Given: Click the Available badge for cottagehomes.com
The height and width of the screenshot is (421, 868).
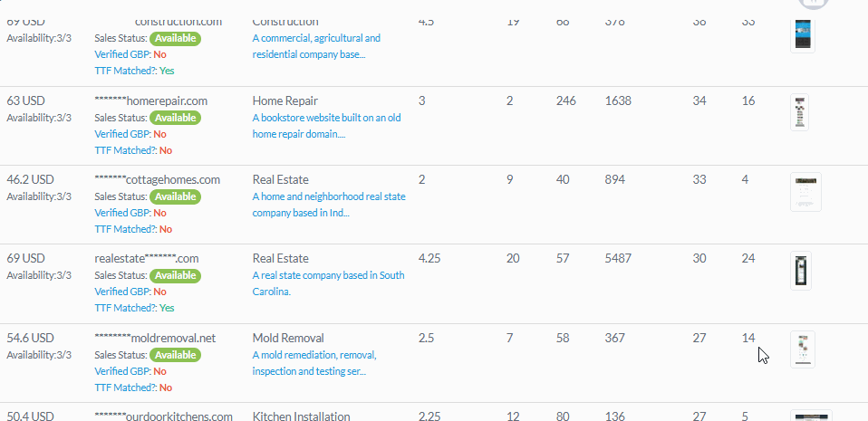Looking at the screenshot, I should (x=176, y=196).
